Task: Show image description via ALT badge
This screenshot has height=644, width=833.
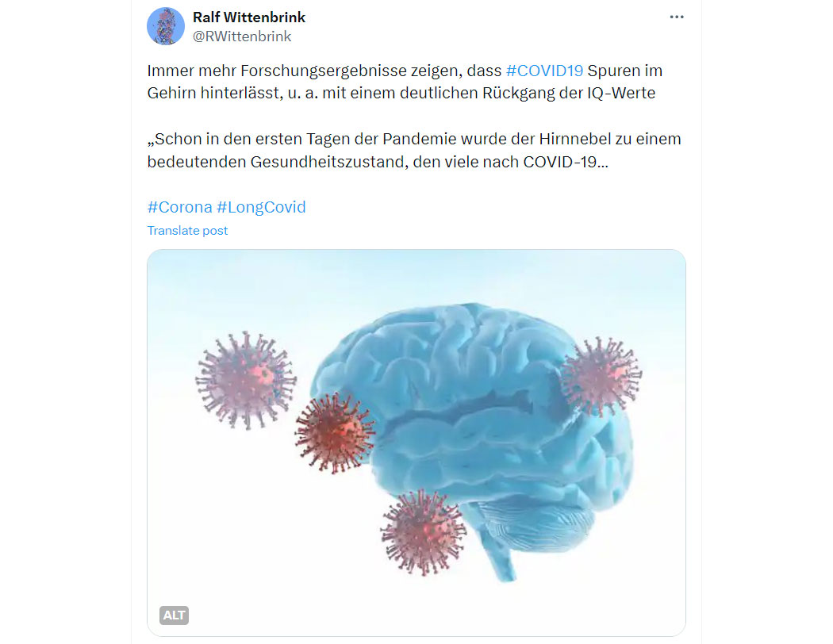Action: 175,615
